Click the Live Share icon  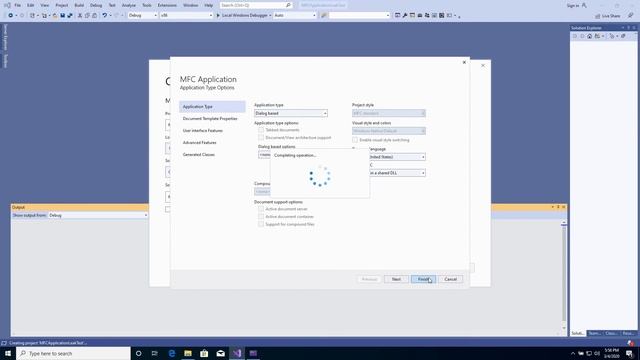point(598,16)
